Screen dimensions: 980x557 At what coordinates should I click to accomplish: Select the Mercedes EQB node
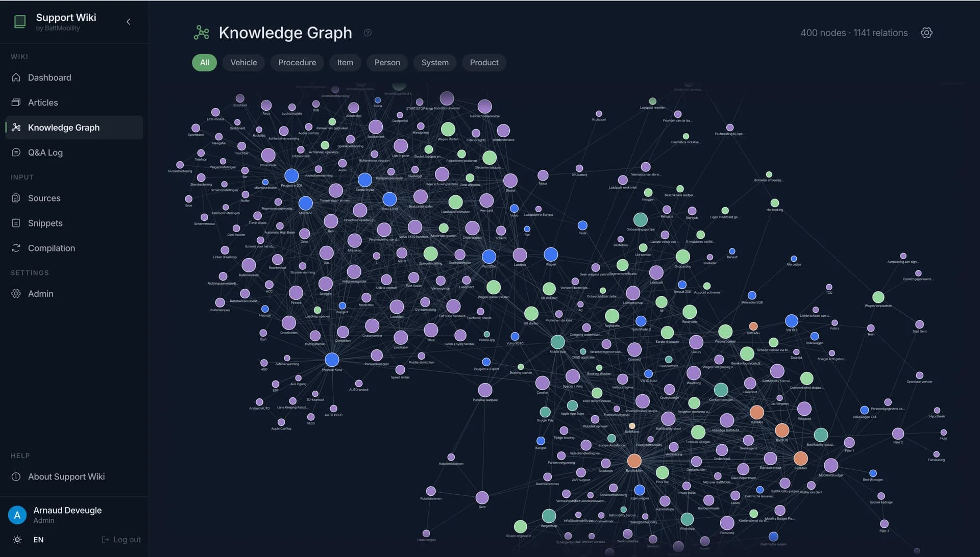click(752, 295)
